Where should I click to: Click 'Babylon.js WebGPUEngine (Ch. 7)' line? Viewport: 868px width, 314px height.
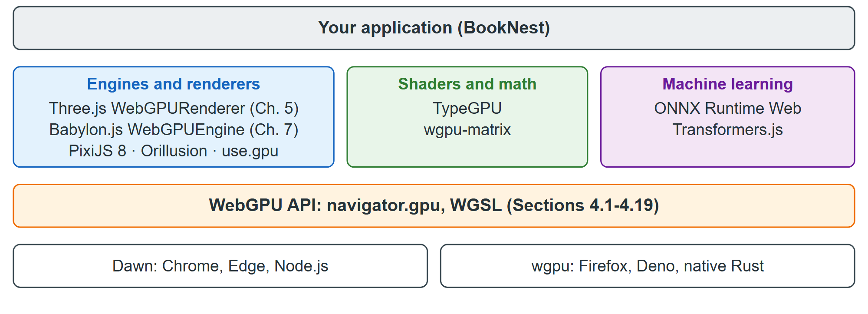(x=174, y=130)
